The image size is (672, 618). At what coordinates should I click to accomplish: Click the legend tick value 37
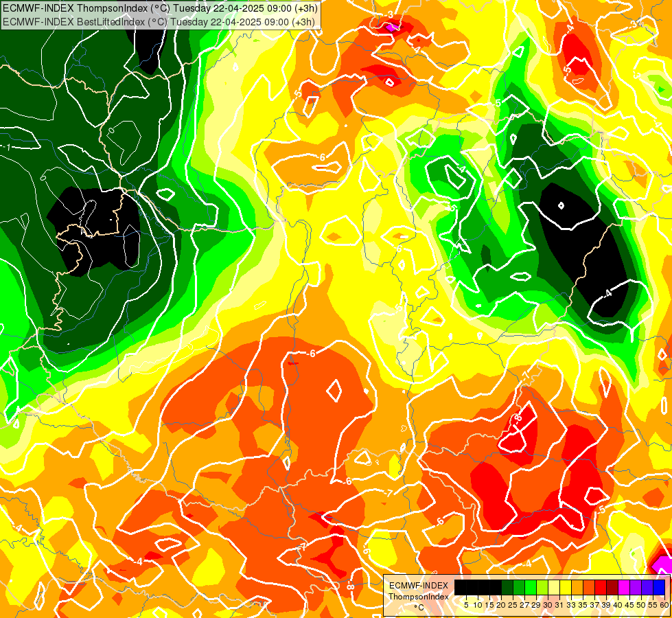595,605
